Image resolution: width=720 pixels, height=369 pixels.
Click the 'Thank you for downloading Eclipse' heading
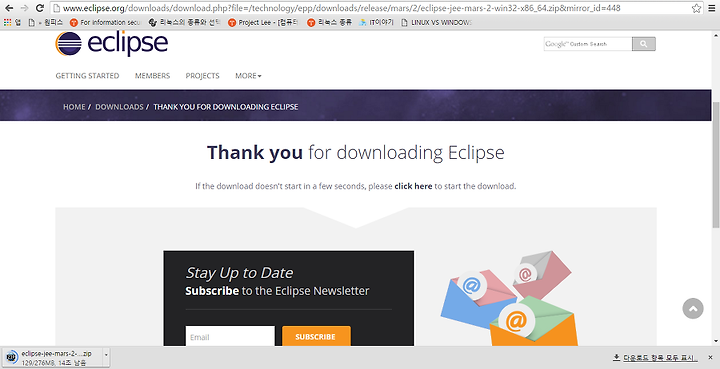coord(356,152)
